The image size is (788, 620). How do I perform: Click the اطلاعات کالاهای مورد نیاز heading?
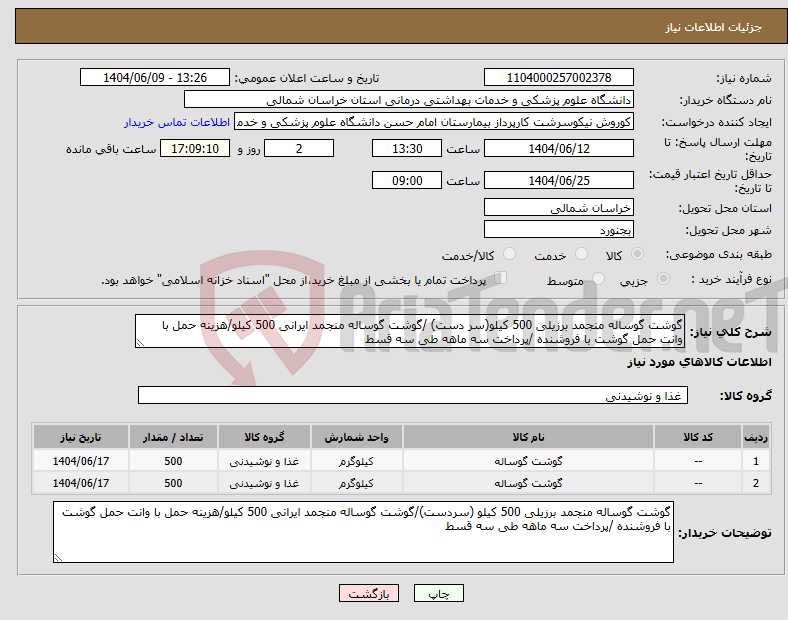[699, 362]
